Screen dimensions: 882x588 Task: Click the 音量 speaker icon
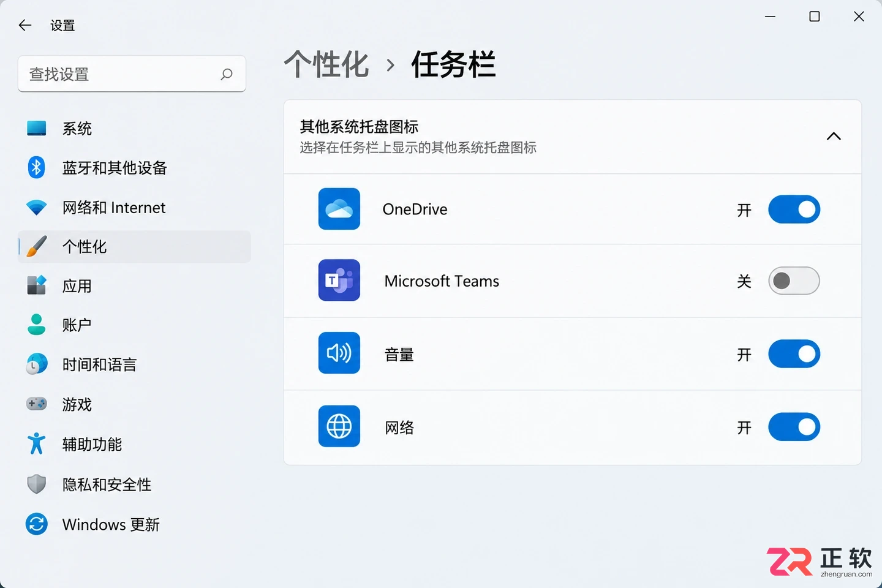tap(339, 353)
